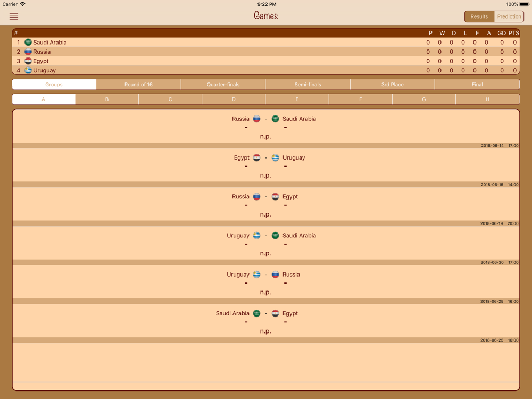
Task: Select group E tab
Action: (x=297, y=99)
